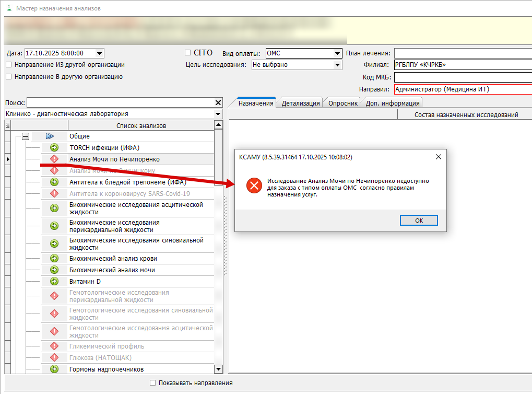Click red warning icon beside Анализ Мочи по Нечипоренко
Image resolution: width=532 pixels, height=394 pixels.
[54, 159]
